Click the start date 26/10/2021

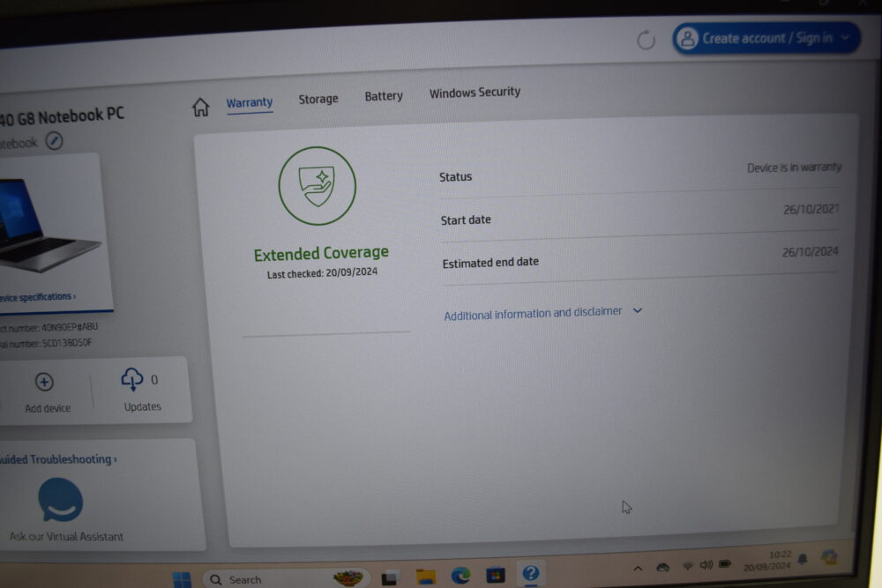[811, 210]
